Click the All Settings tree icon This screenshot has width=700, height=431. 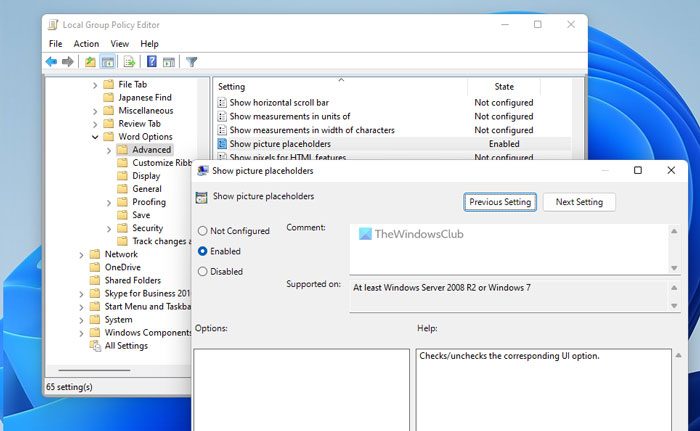click(95, 346)
